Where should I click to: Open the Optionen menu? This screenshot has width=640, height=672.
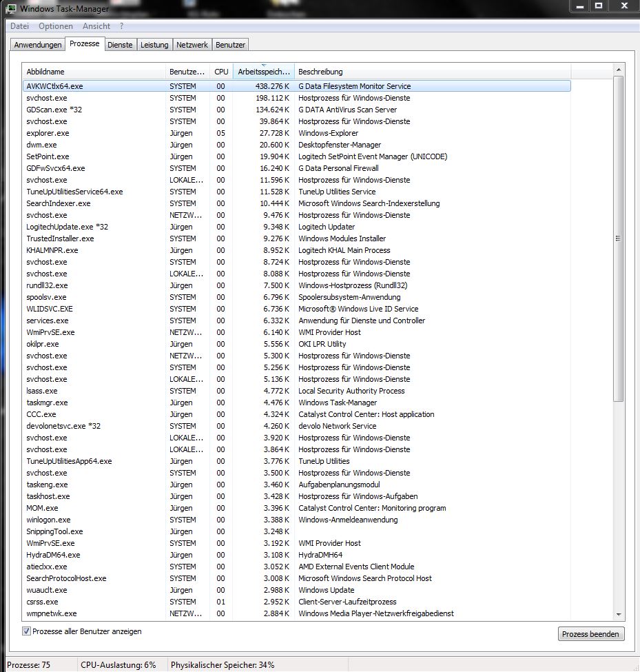56,26
